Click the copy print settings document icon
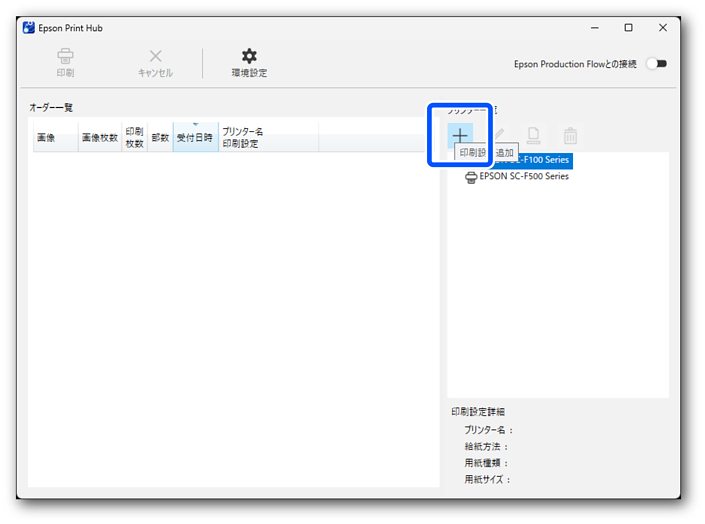Screen dimensions: 705x524 point(534,135)
